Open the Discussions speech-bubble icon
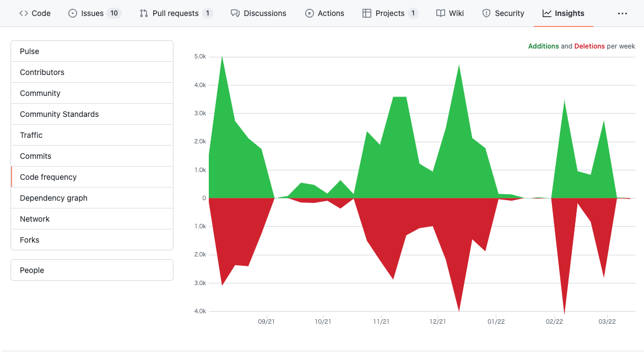This screenshot has width=644, height=359. 236,13
